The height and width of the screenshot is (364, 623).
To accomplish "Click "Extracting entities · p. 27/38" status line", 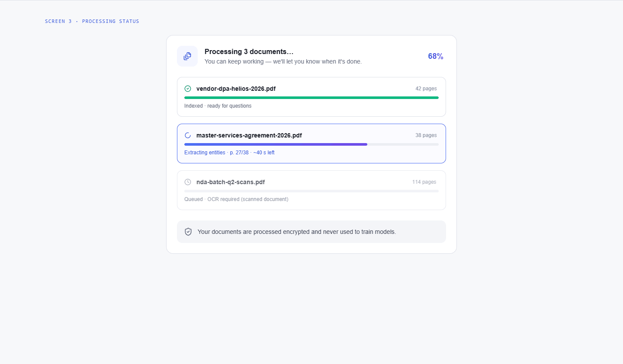I will tap(229, 153).
